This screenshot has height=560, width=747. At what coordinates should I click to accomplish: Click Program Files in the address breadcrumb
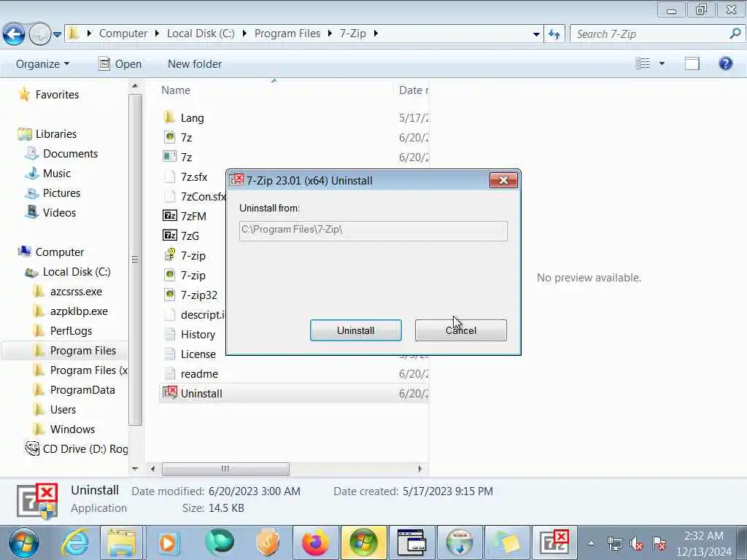click(x=287, y=34)
